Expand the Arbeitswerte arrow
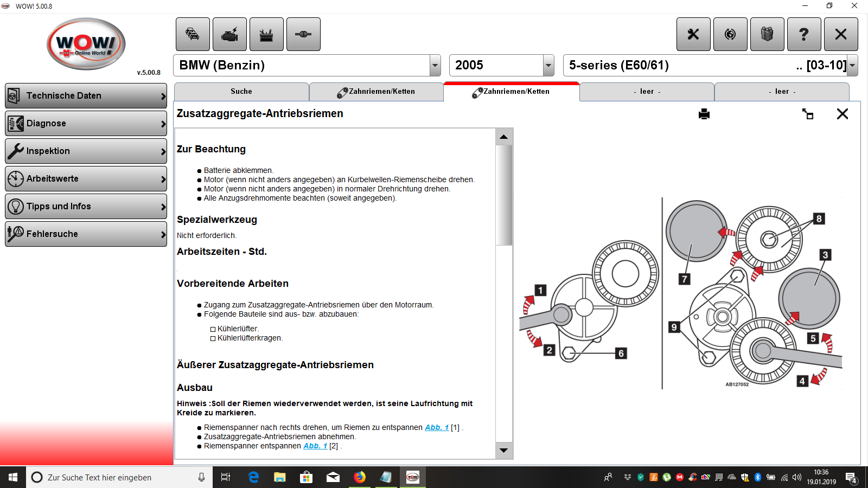The height and width of the screenshot is (488, 868). pyautogui.click(x=163, y=179)
